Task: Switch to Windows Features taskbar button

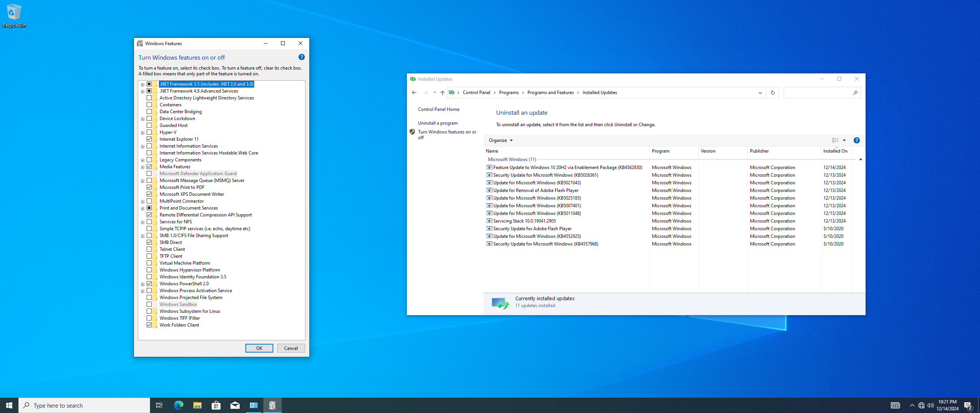Action: click(272, 405)
